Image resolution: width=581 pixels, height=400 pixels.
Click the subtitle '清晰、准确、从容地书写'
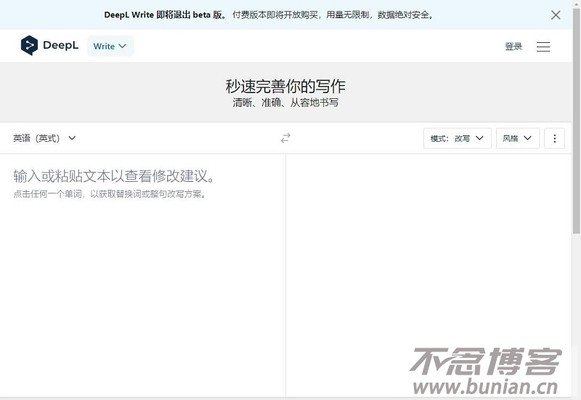pyautogui.click(x=285, y=103)
